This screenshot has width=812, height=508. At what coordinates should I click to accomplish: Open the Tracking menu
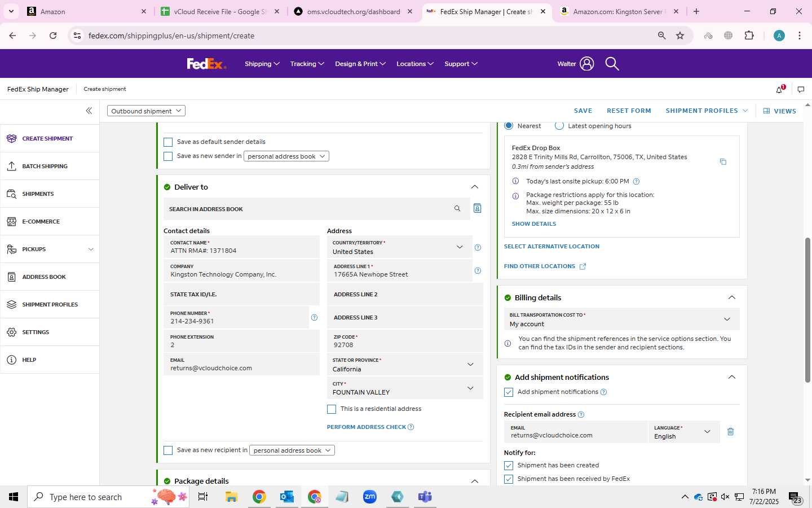tap(307, 64)
